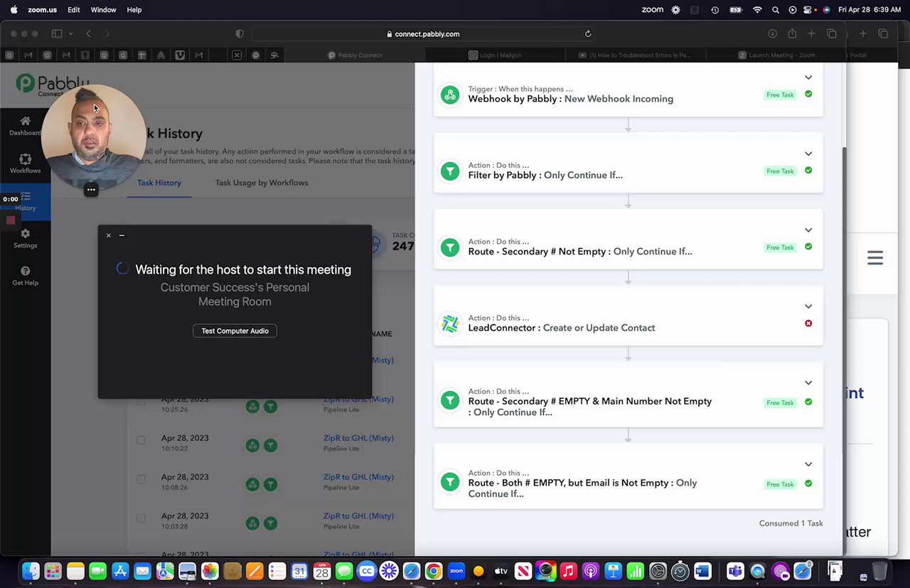Close the Zoom waiting dialog
This screenshot has width=910, height=588.
point(109,235)
